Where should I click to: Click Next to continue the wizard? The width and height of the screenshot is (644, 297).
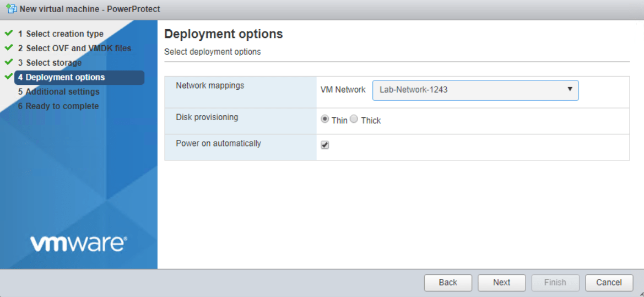click(501, 282)
